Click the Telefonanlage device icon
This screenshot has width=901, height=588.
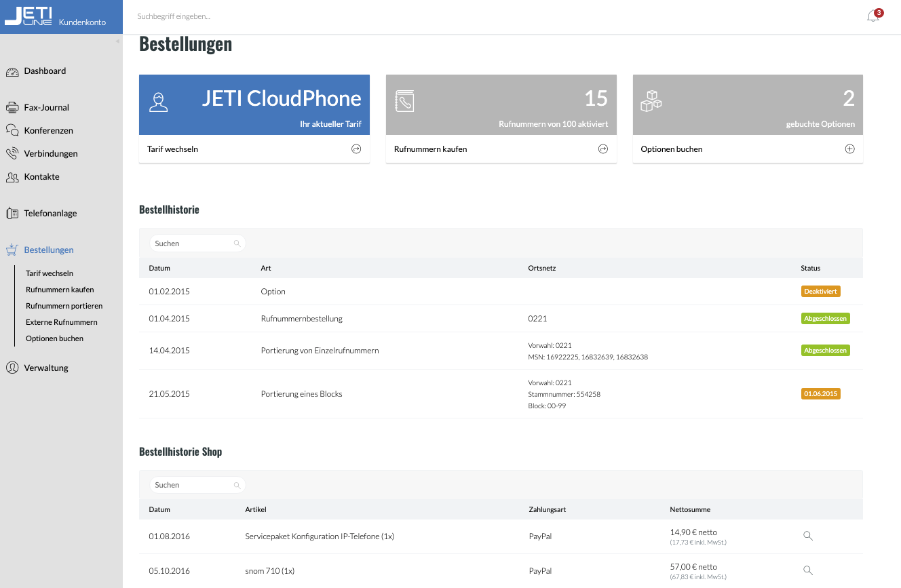12,214
